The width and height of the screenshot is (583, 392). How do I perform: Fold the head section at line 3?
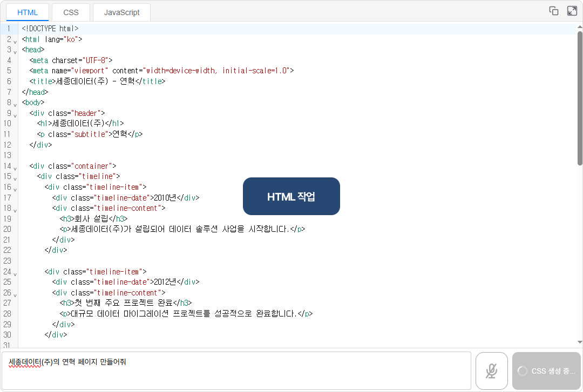point(15,51)
